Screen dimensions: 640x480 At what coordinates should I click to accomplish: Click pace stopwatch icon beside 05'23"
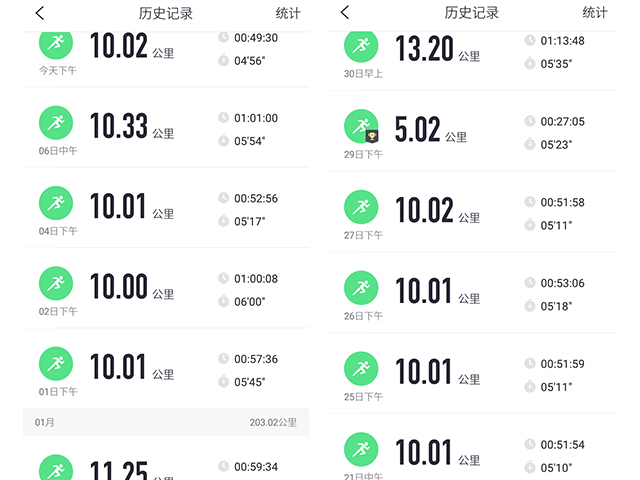tap(529, 144)
